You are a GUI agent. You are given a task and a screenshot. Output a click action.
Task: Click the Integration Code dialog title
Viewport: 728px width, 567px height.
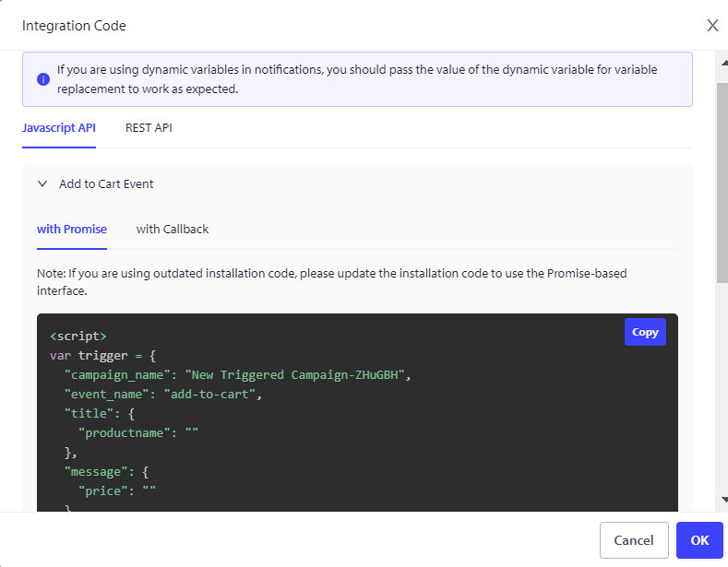coord(74,26)
